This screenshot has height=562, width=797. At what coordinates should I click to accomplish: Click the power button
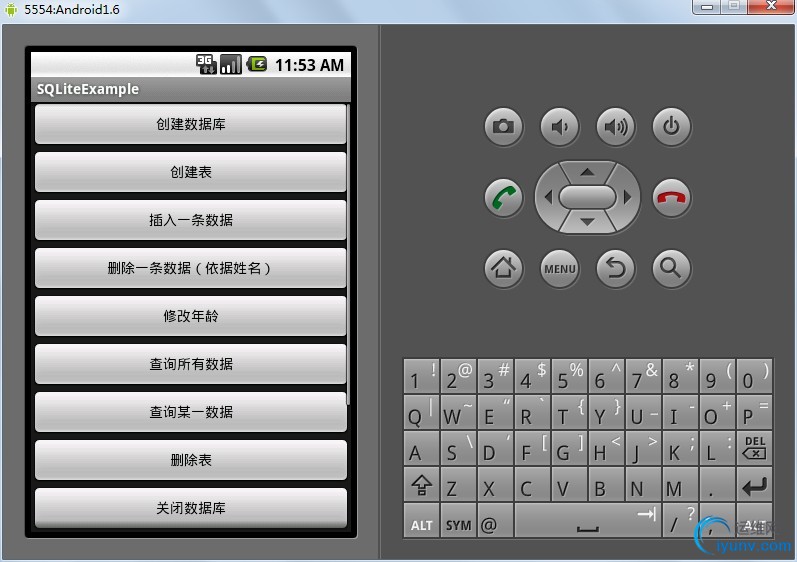point(671,126)
